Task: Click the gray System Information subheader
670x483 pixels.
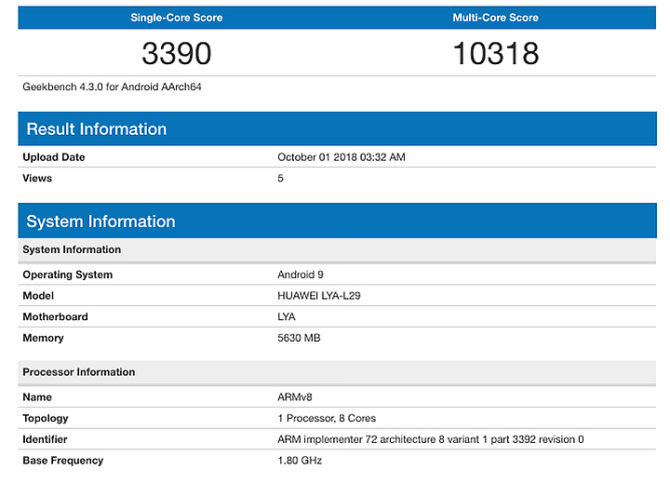Action: pos(72,250)
